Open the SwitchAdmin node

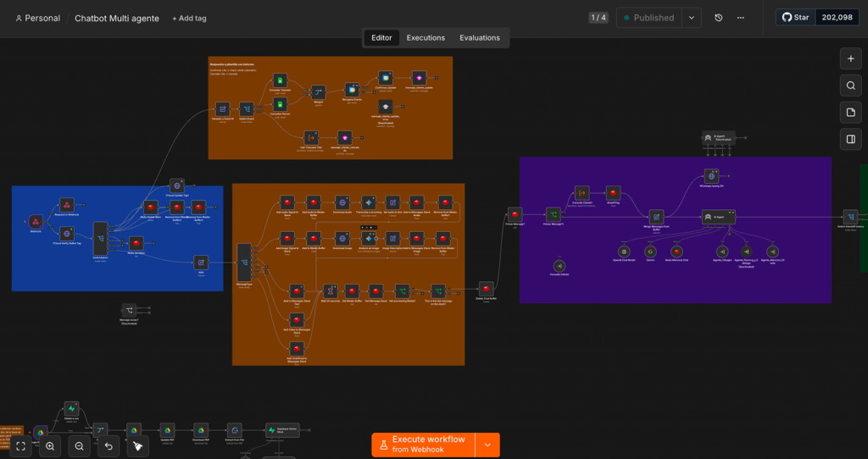pyautogui.click(x=101, y=239)
